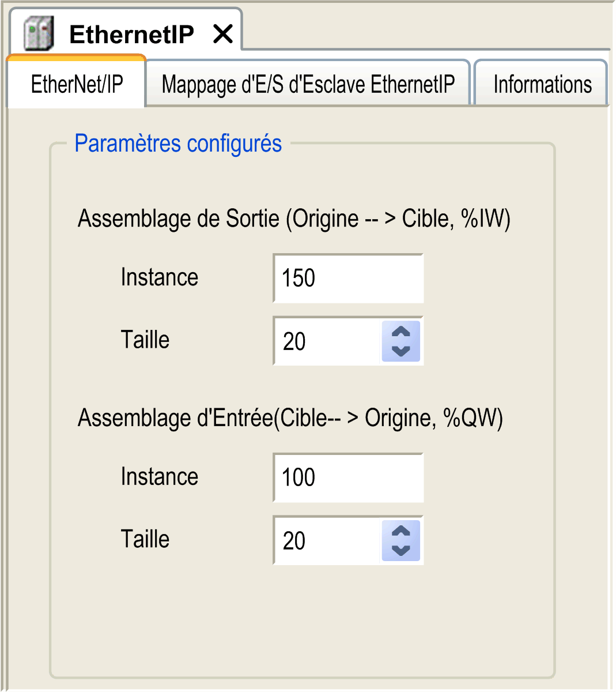Click the Assemblage de Sortie section label
The width and height of the screenshot is (616, 692).
click(x=294, y=219)
